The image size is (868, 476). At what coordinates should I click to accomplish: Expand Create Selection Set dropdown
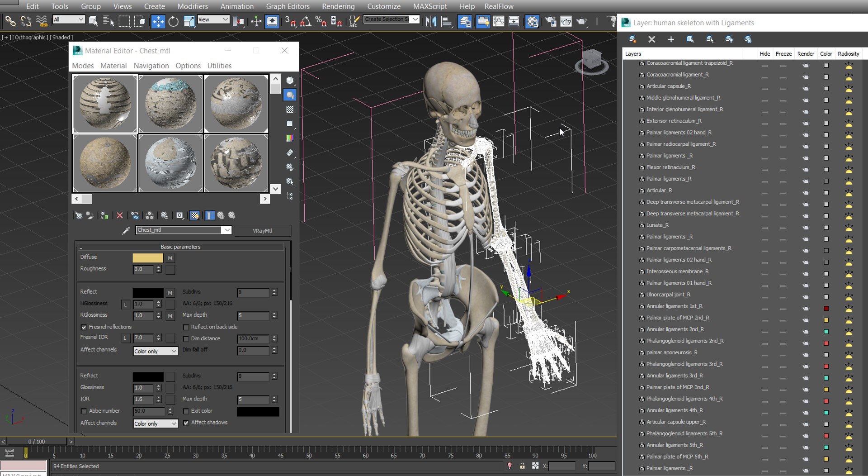(415, 19)
